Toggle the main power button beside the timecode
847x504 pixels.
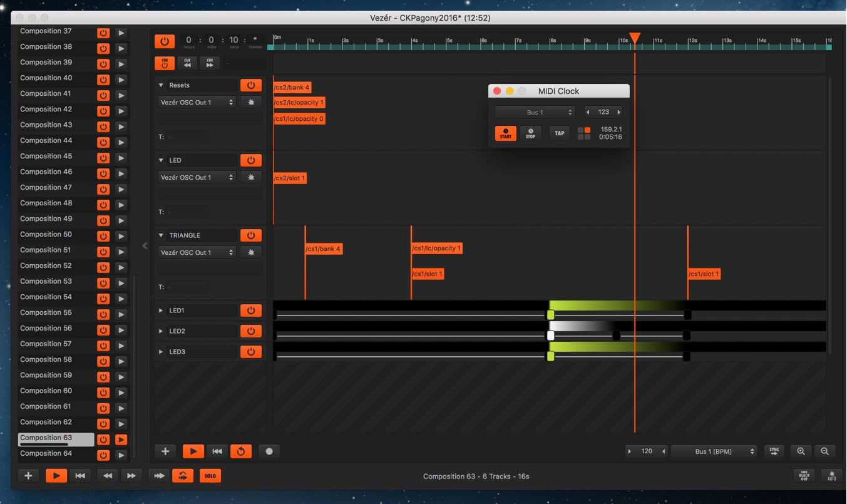click(164, 41)
